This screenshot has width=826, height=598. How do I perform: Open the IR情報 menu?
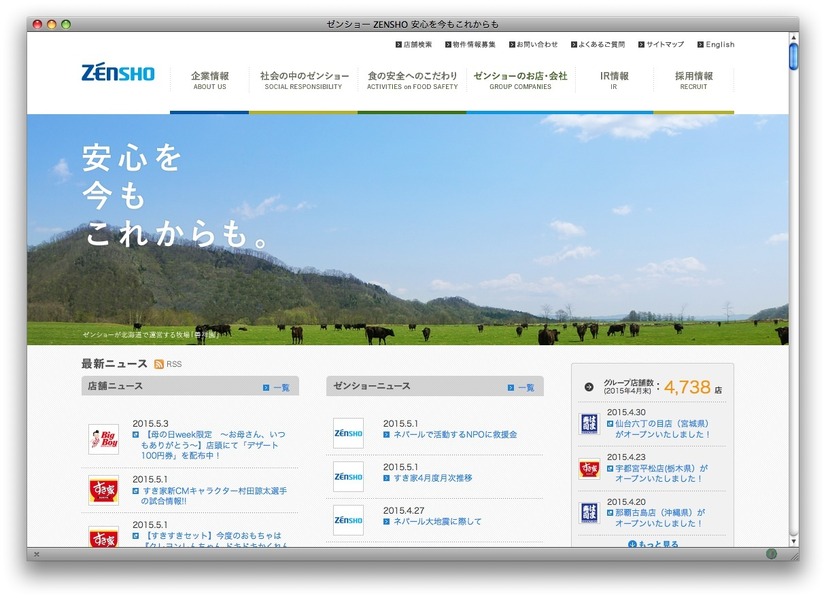point(614,80)
